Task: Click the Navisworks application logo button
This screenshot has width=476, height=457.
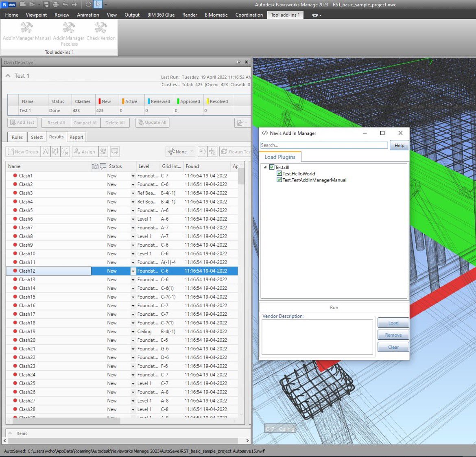Action: click(x=9, y=4)
